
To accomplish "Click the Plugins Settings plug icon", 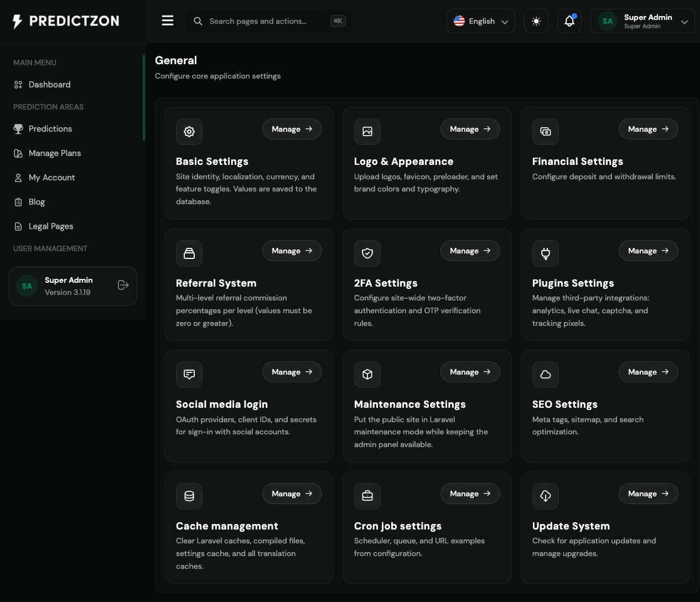I will coord(546,253).
